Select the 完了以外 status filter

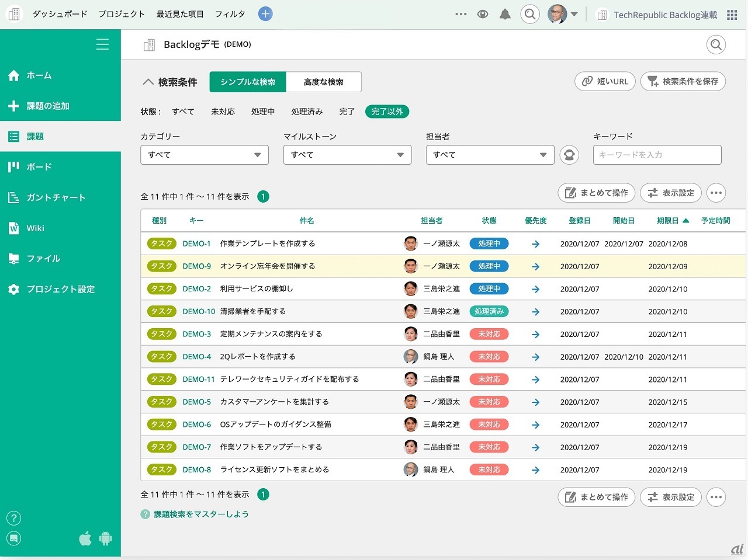pyautogui.click(x=387, y=112)
